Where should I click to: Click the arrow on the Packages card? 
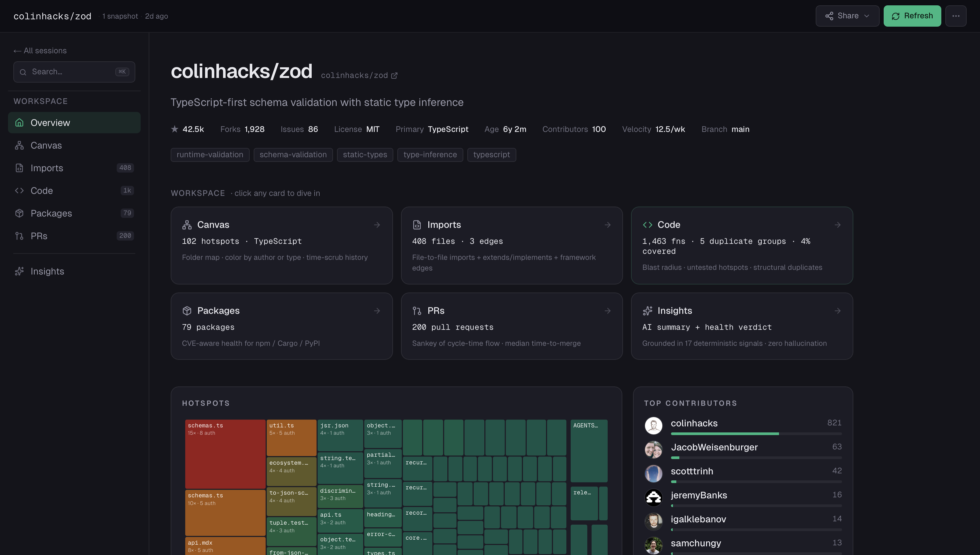point(377,311)
